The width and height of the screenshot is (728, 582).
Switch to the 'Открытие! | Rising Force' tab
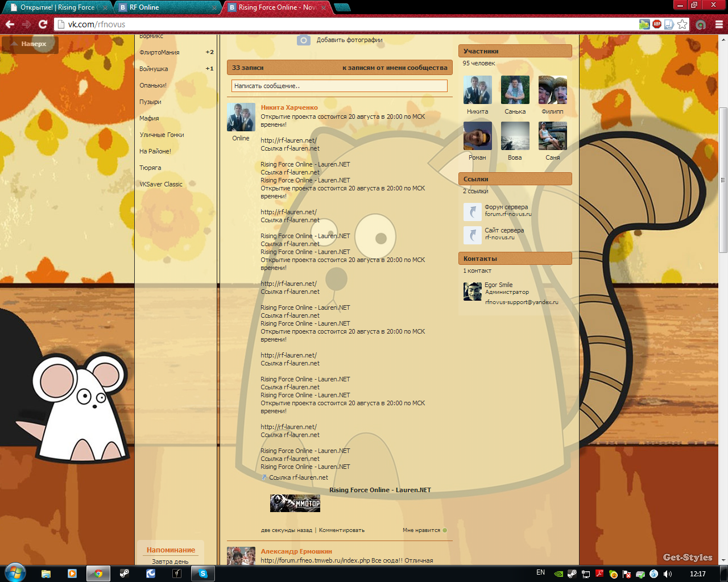click(x=57, y=7)
